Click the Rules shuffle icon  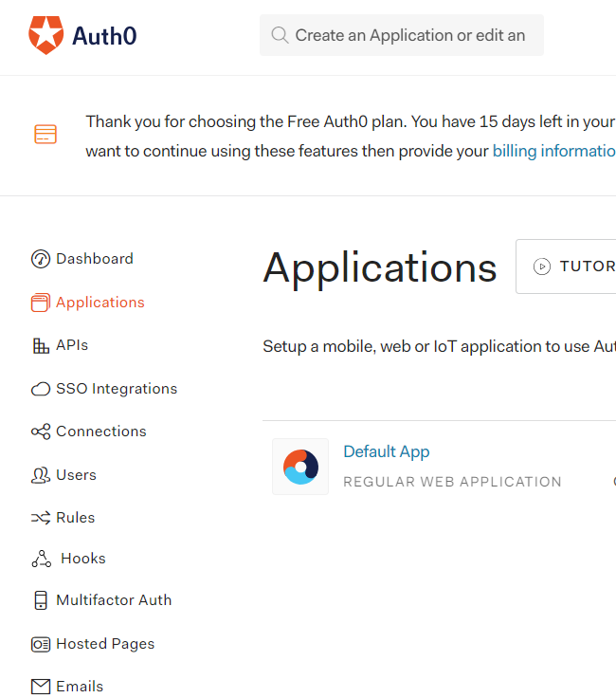pyautogui.click(x=41, y=518)
